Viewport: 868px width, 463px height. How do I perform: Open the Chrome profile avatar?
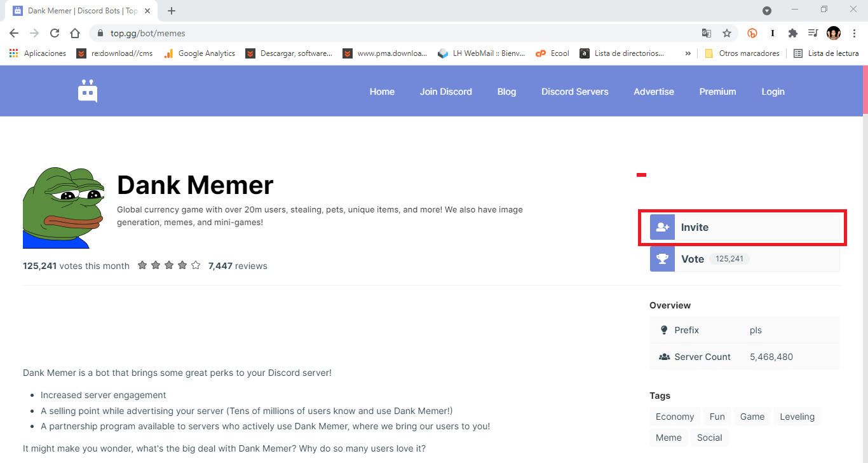[x=834, y=33]
